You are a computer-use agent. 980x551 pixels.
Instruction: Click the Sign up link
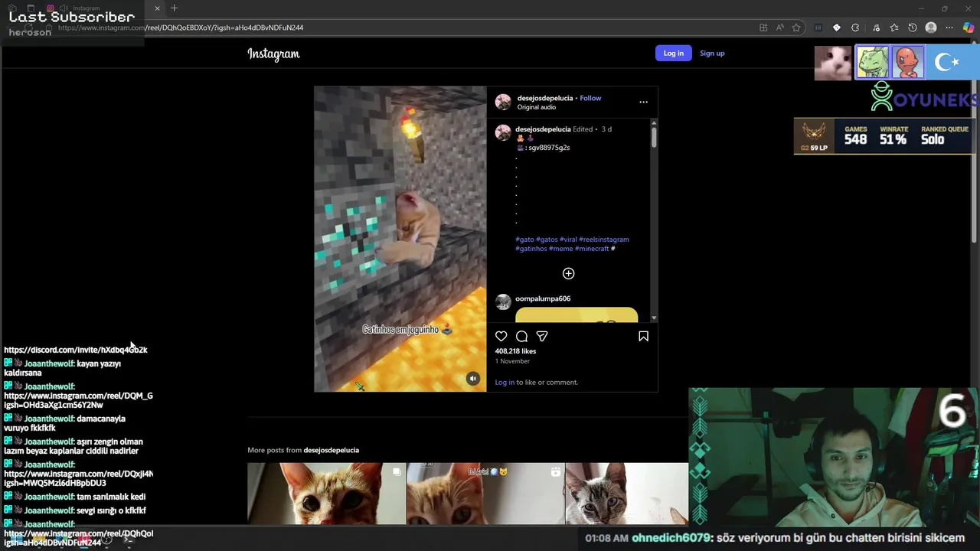pyautogui.click(x=712, y=53)
